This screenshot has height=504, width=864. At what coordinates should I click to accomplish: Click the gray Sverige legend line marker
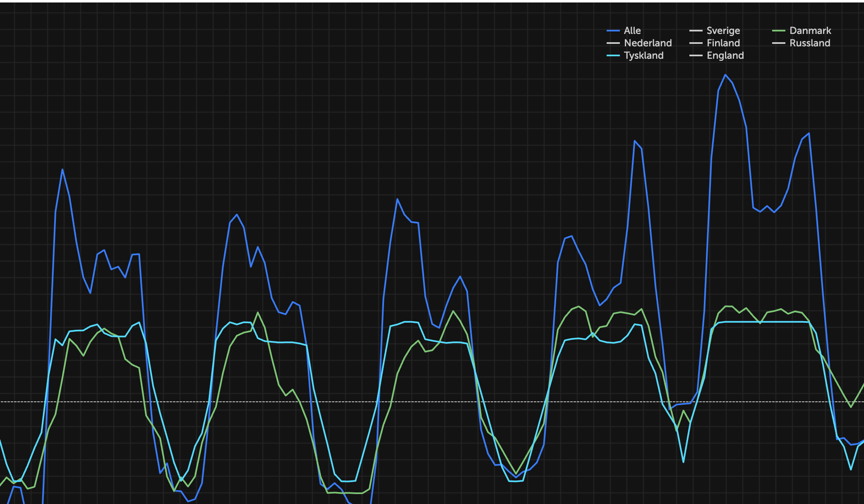click(696, 31)
